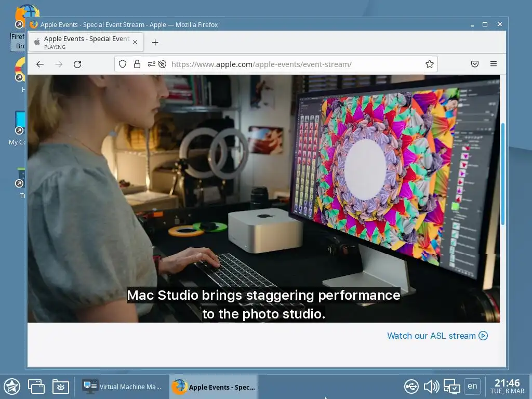Minimize the Firefox window
Image resolution: width=532 pixels, height=399 pixels.
click(472, 25)
